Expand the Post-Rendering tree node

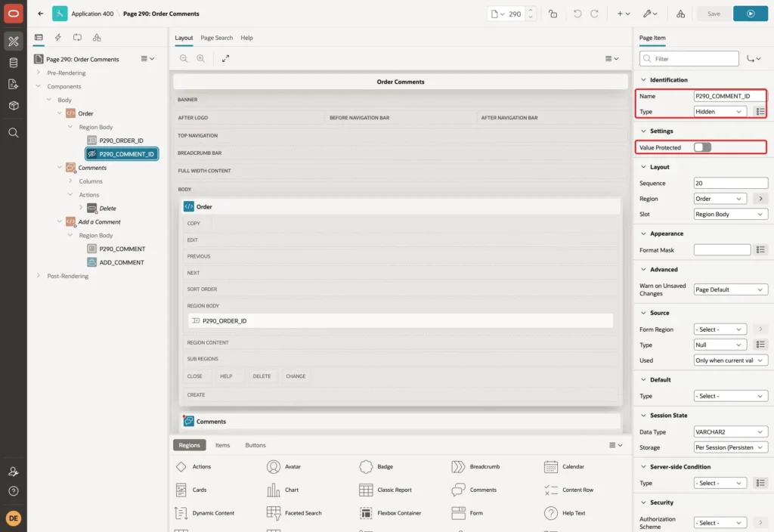pos(38,275)
